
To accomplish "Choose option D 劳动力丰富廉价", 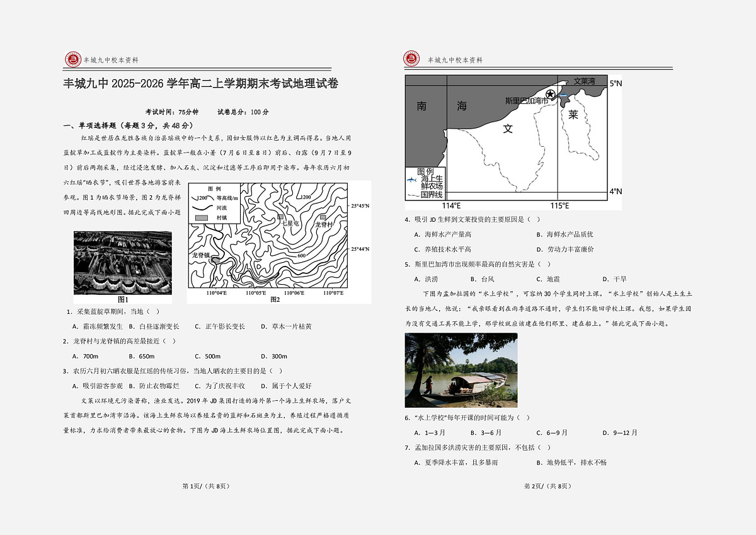I will click(x=565, y=250).
